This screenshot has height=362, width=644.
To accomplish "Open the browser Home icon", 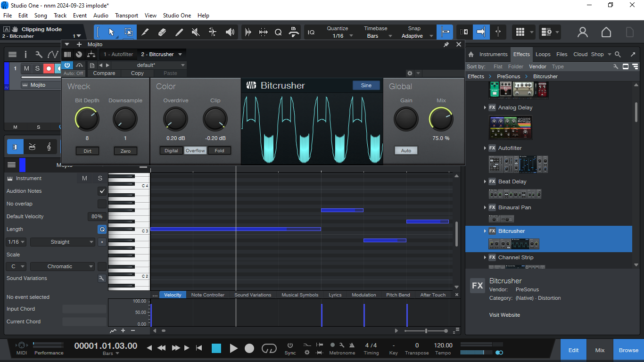I will (x=471, y=54).
